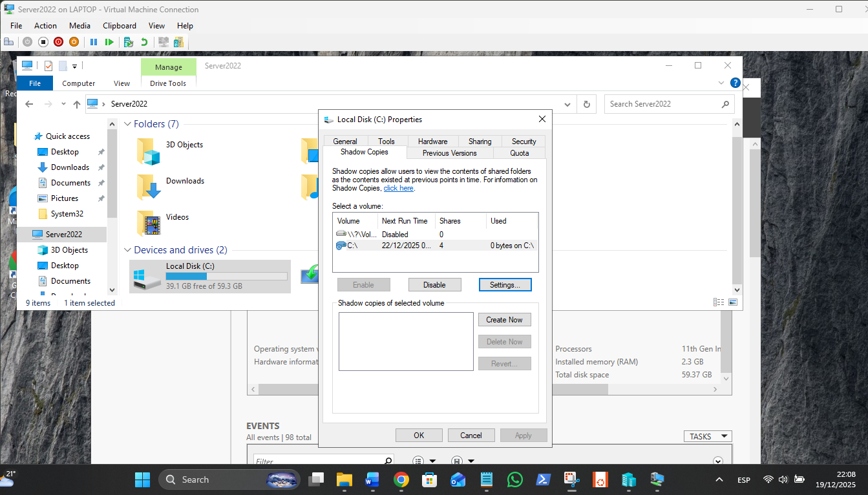
Task: Click the Hyper-V Shut Down red button
Action: tap(58, 42)
